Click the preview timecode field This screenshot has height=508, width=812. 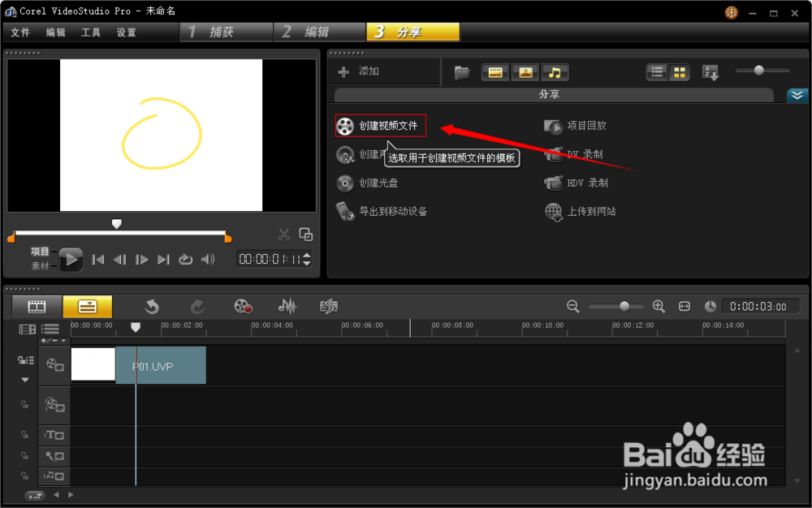[x=270, y=259]
